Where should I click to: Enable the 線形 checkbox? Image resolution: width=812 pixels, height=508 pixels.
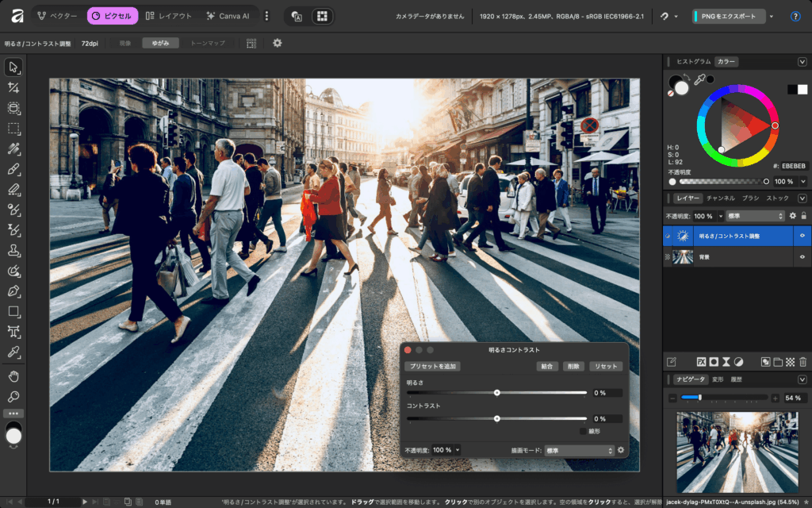(584, 431)
